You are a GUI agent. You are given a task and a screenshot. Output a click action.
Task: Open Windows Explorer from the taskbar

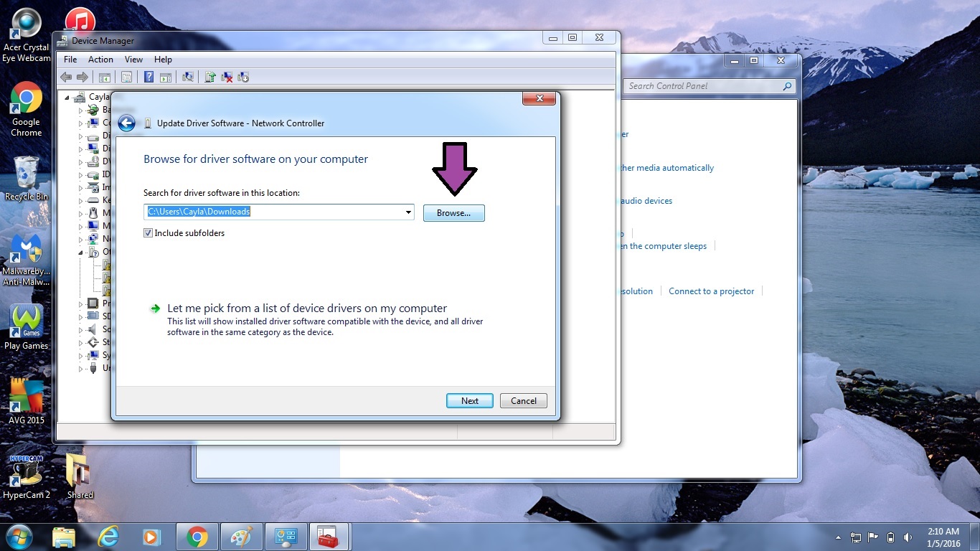point(64,537)
